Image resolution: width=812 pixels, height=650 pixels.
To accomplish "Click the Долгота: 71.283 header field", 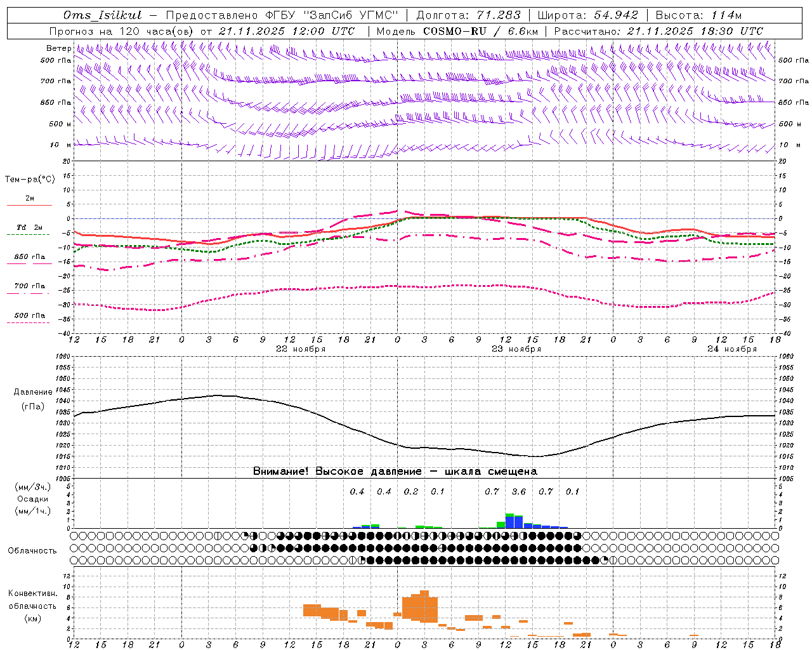I will [468, 15].
